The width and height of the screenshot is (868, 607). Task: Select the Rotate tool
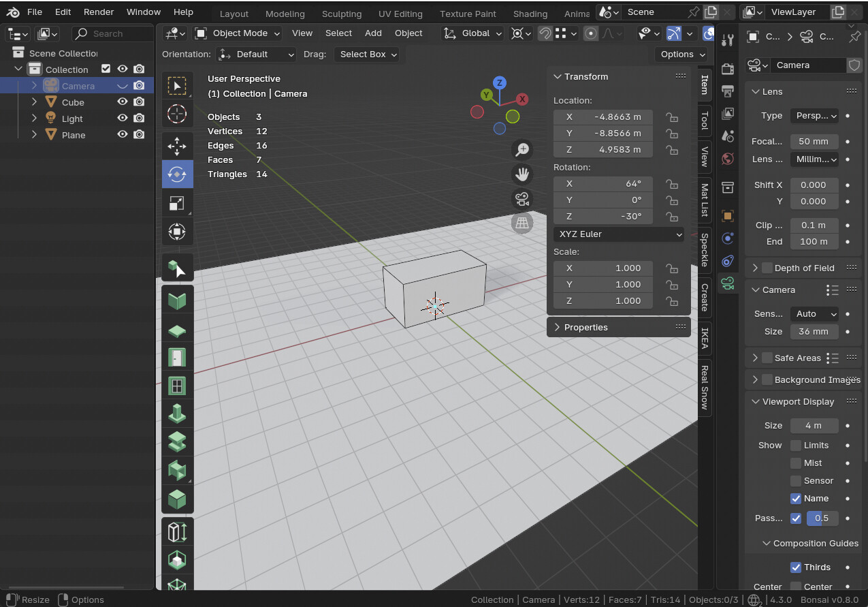[177, 174]
